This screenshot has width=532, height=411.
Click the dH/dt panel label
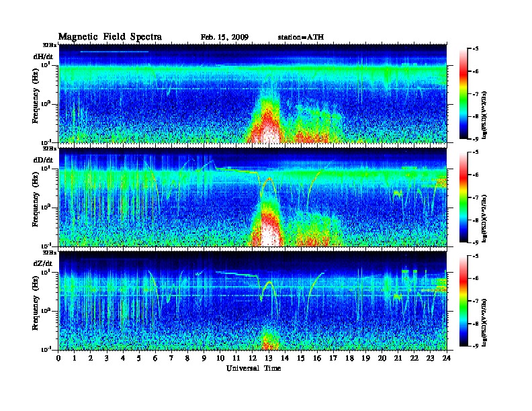click(x=43, y=56)
